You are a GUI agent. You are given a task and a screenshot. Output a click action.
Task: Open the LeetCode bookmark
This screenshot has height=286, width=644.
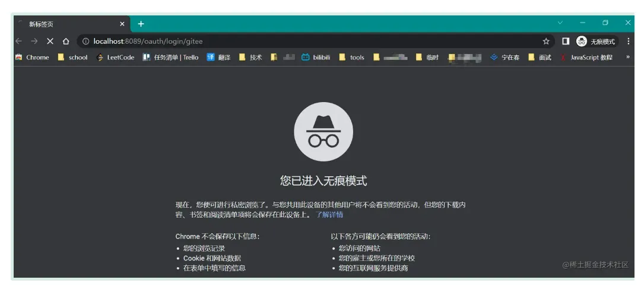pos(115,58)
